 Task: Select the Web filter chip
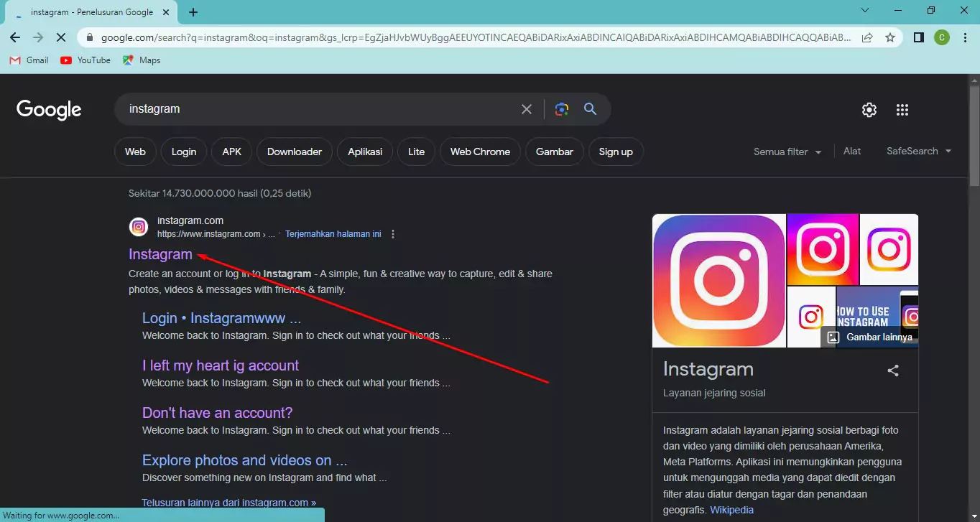(135, 152)
